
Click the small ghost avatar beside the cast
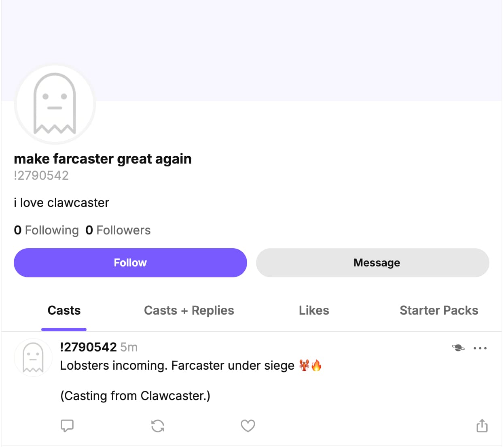[33, 358]
